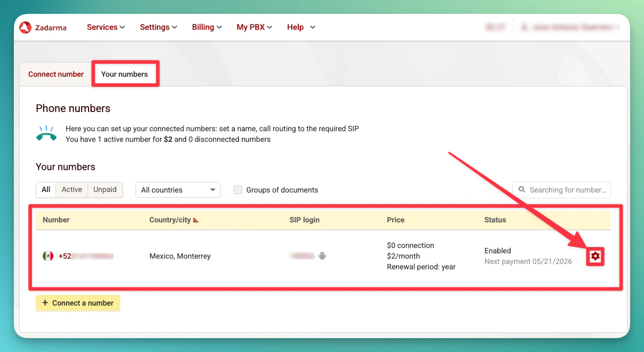The width and height of the screenshot is (644, 352).
Task: Filter numbers by Active
Action: coord(71,190)
